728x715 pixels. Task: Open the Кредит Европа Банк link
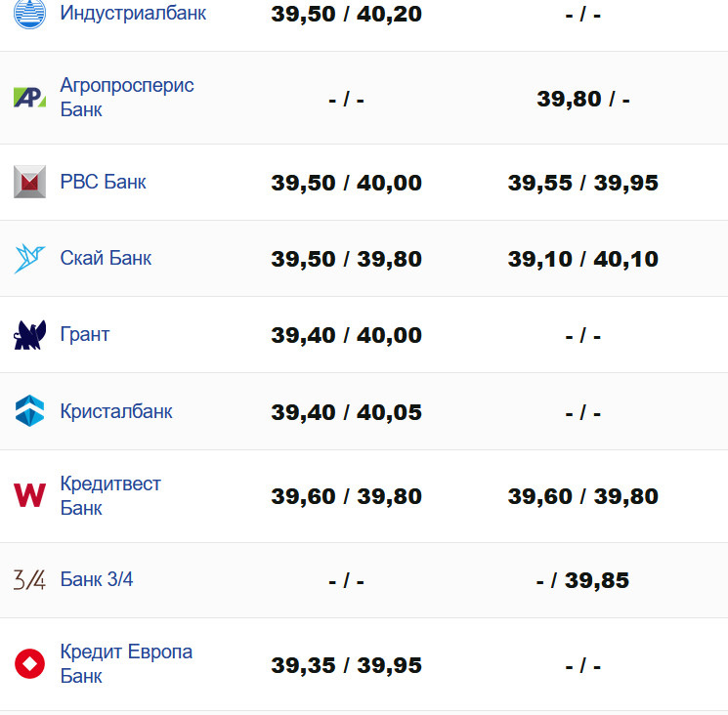point(126,663)
